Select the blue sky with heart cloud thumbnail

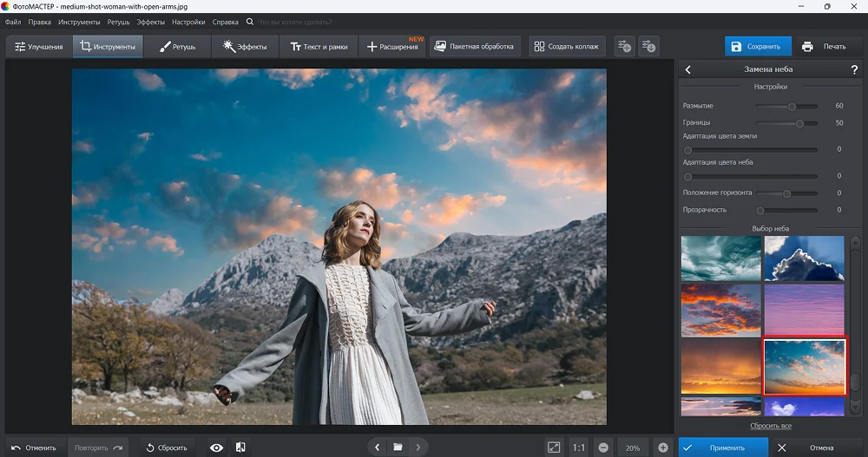tap(804, 407)
